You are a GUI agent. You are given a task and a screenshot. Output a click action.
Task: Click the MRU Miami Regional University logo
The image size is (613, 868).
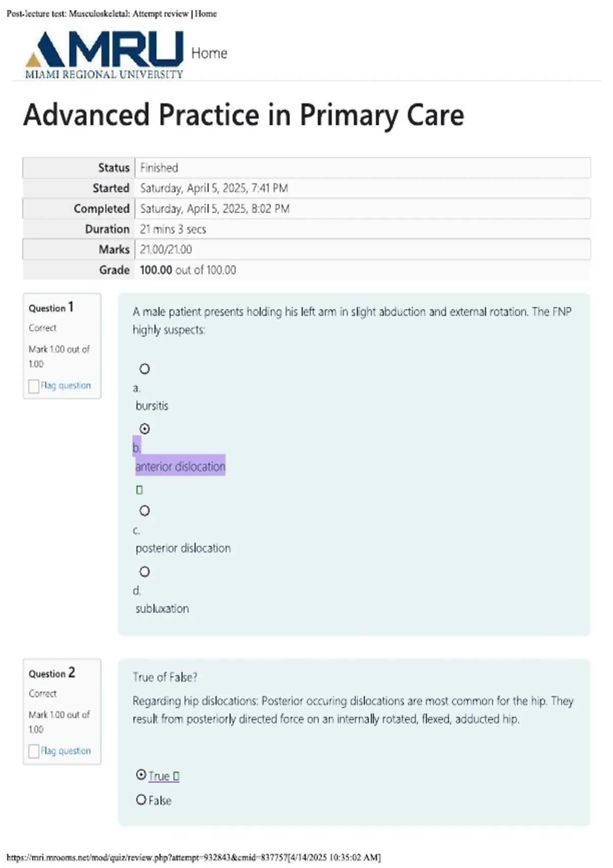104,55
